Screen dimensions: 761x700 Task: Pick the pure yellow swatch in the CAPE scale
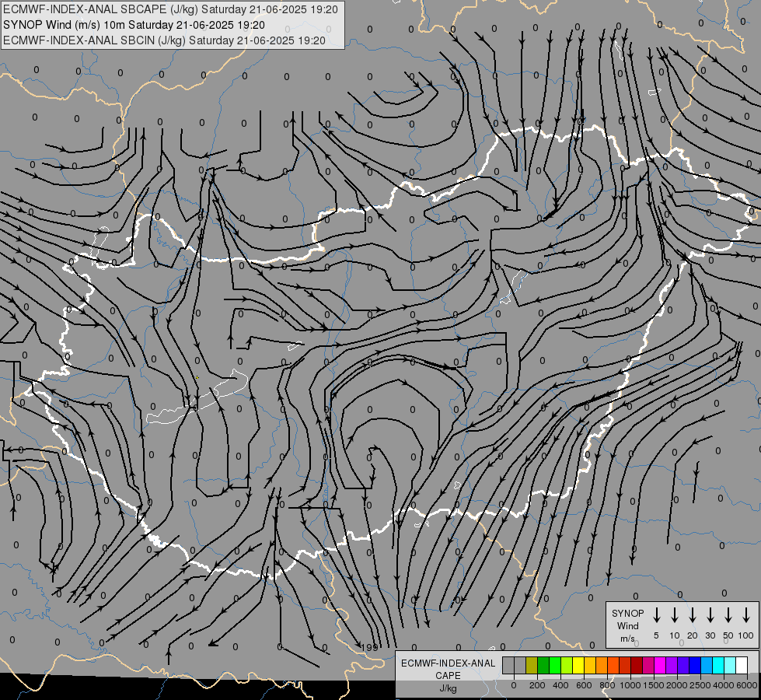[x=578, y=666]
